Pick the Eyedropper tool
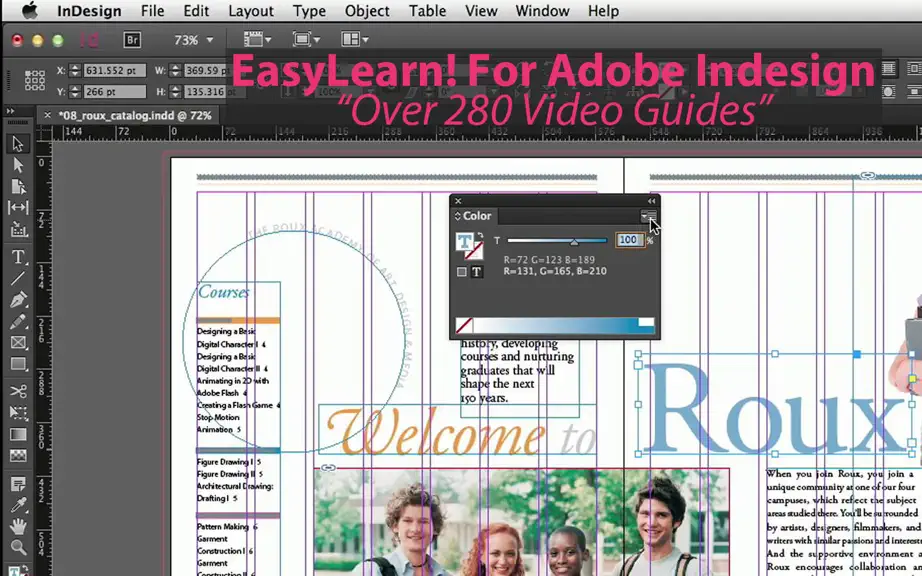 [18, 505]
